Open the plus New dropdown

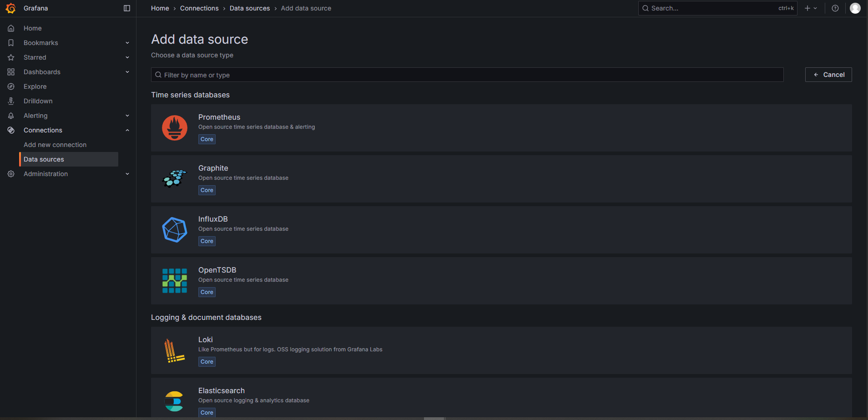point(811,8)
